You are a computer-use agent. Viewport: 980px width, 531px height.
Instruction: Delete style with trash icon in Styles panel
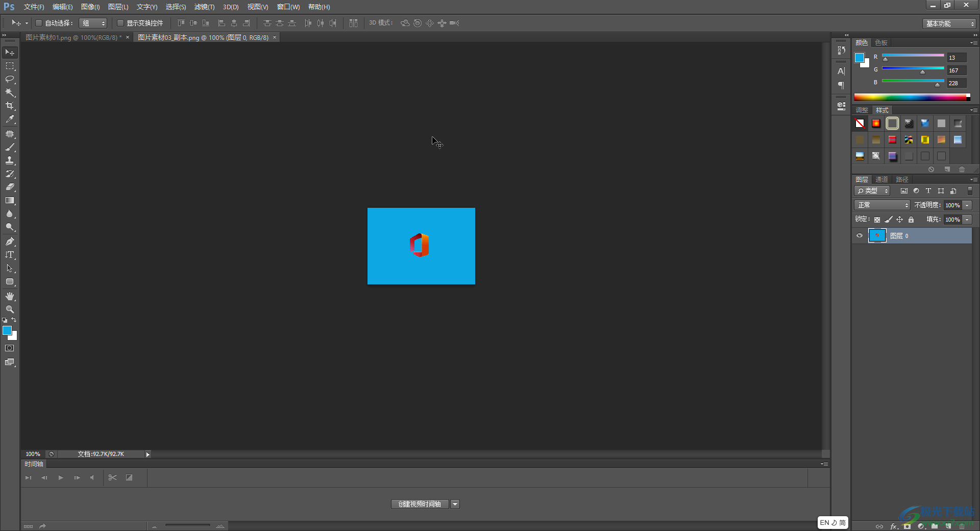coord(962,169)
